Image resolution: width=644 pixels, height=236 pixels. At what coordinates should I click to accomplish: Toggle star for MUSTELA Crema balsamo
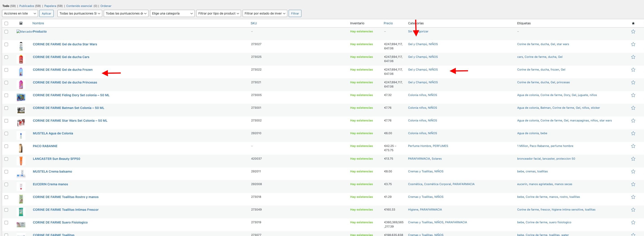pos(633,171)
